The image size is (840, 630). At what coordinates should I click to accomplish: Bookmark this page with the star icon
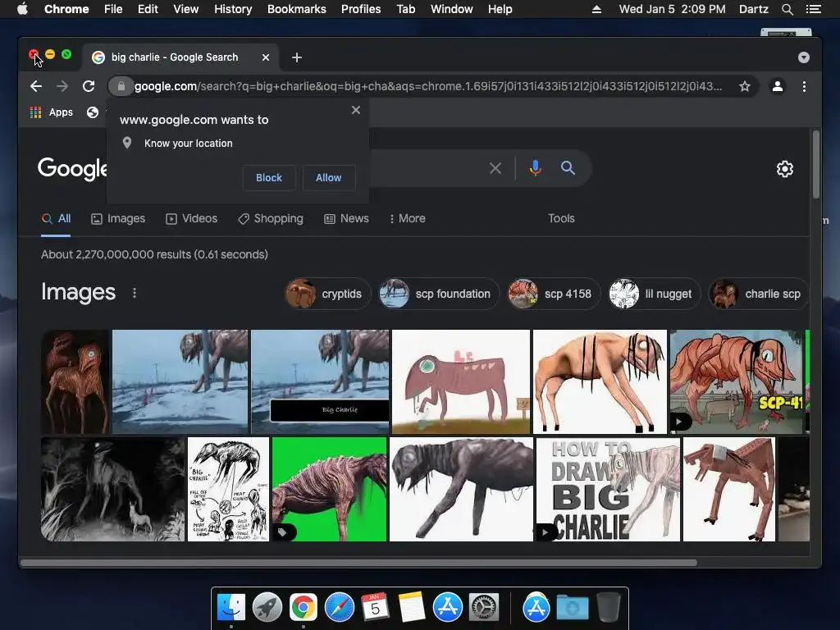coord(745,86)
